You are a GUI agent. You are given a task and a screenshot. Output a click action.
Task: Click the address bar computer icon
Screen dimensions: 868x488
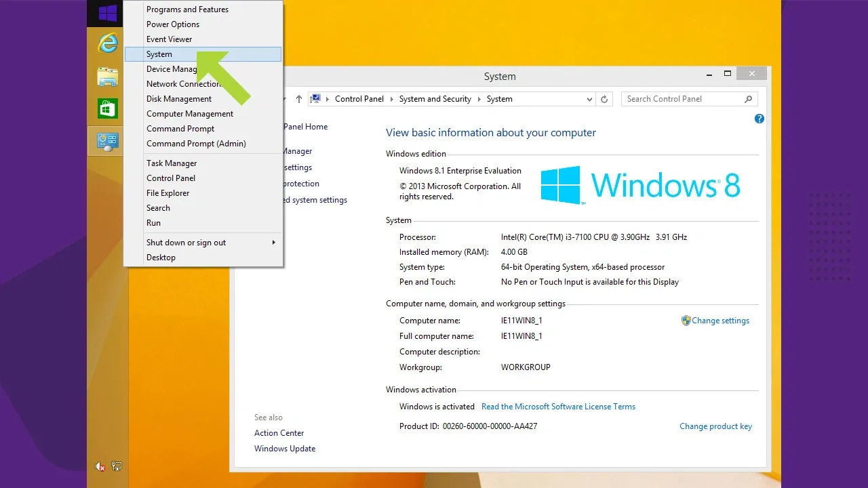[x=315, y=99]
